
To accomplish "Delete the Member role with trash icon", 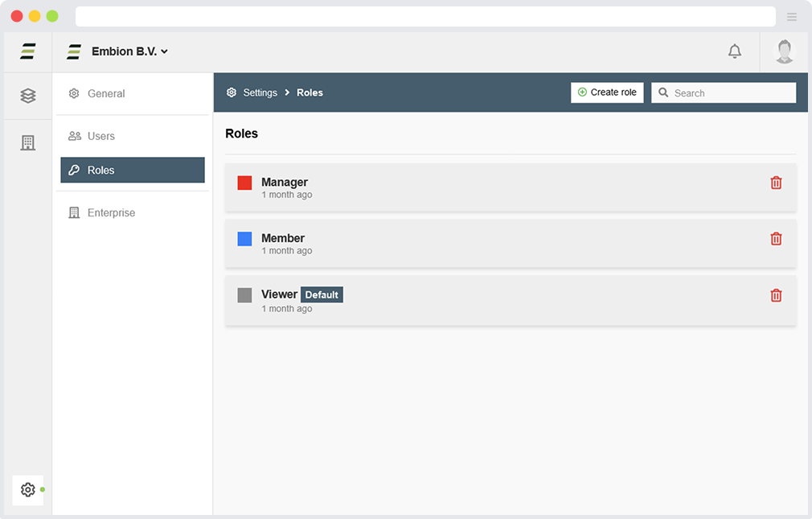I will tap(776, 239).
